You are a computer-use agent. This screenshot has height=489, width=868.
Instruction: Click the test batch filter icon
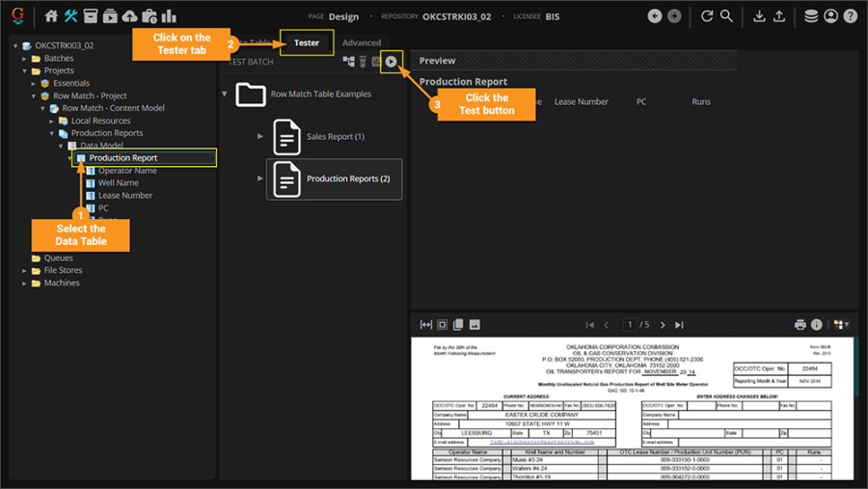click(363, 62)
